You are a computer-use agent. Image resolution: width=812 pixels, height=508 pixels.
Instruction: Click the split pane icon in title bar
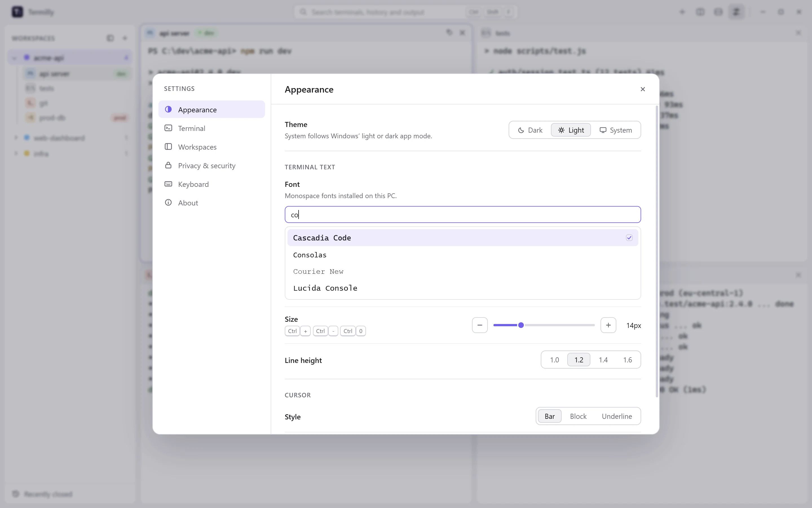[700, 12]
